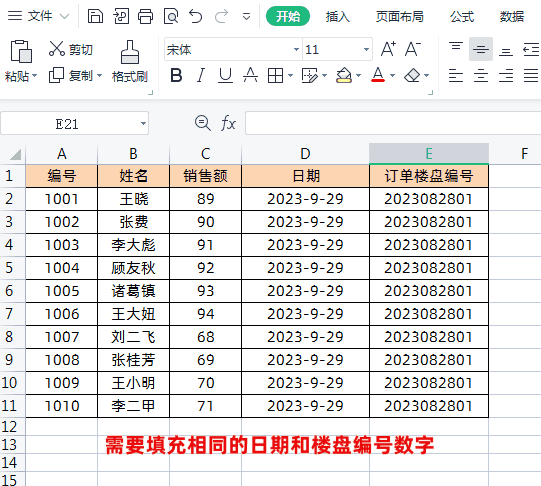Viewport: 541px width, 486px height.
Task: Apply the red font color A
Action: click(x=378, y=75)
